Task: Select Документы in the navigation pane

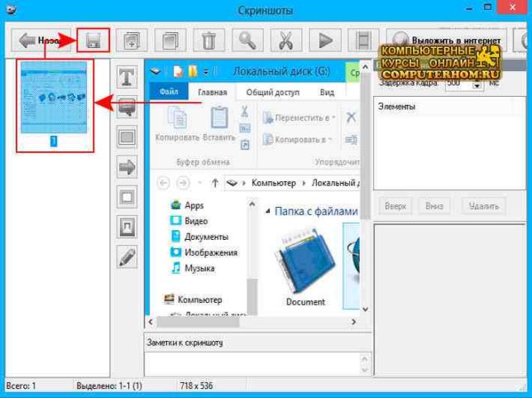Action: pos(199,237)
